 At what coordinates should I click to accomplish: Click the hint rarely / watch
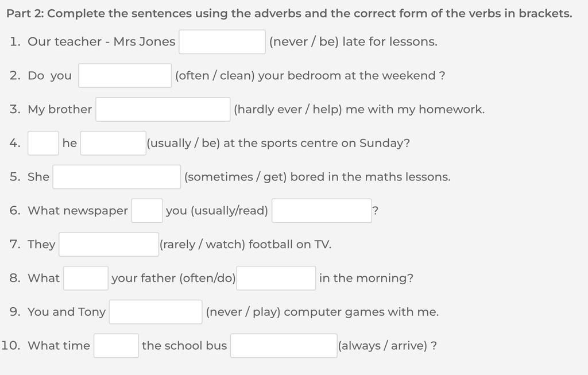tap(202, 245)
